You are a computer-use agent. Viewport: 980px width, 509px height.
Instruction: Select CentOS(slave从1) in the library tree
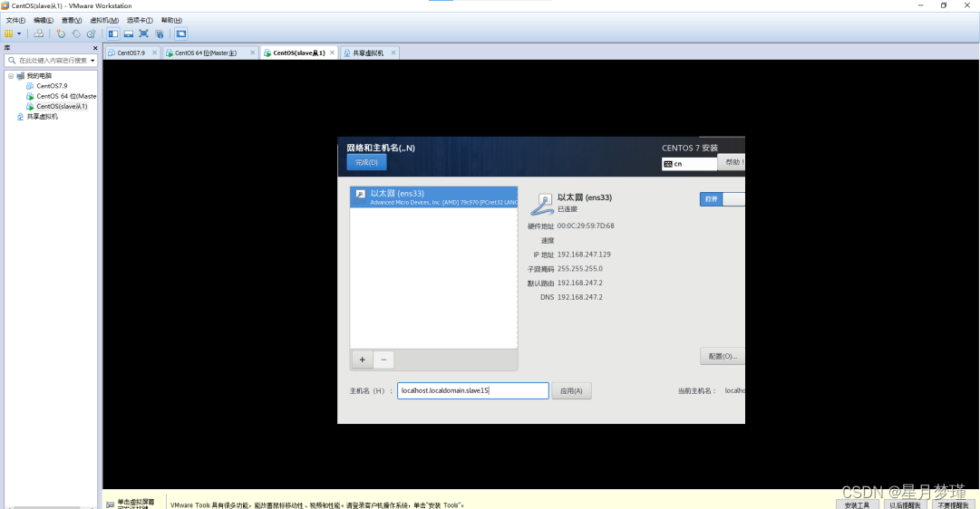click(62, 106)
